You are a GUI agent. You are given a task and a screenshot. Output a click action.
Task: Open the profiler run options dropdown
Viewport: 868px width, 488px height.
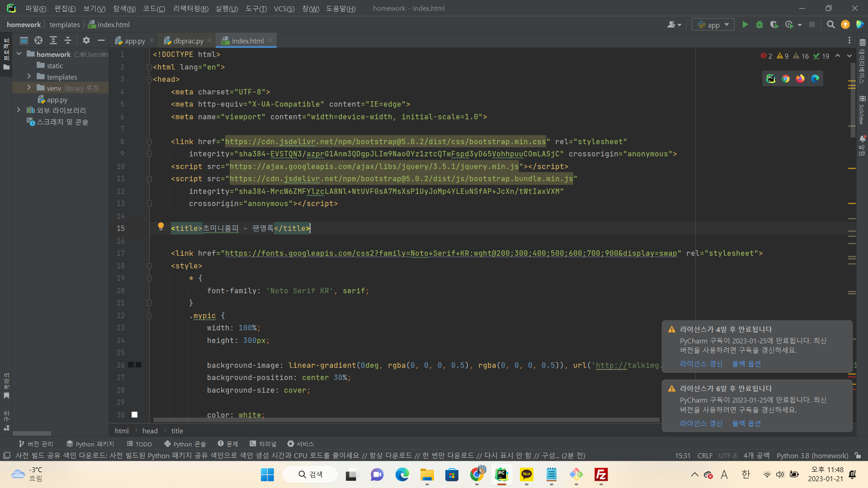coord(800,25)
